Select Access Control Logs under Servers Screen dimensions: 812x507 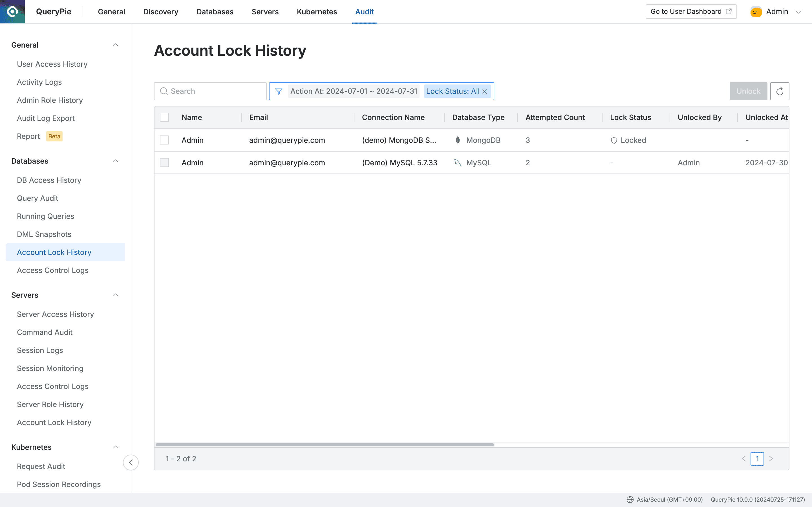coord(53,386)
